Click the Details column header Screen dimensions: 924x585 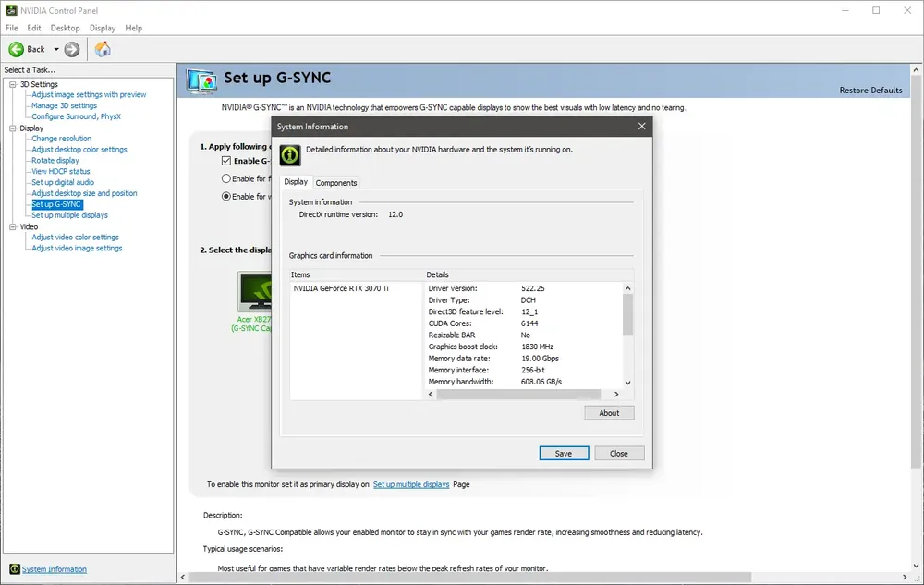438,274
